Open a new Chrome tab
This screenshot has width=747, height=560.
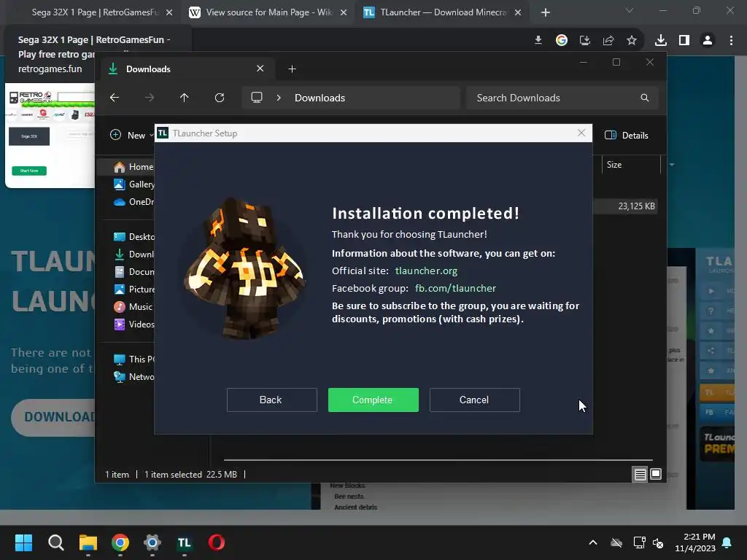click(x=546, y=12)
